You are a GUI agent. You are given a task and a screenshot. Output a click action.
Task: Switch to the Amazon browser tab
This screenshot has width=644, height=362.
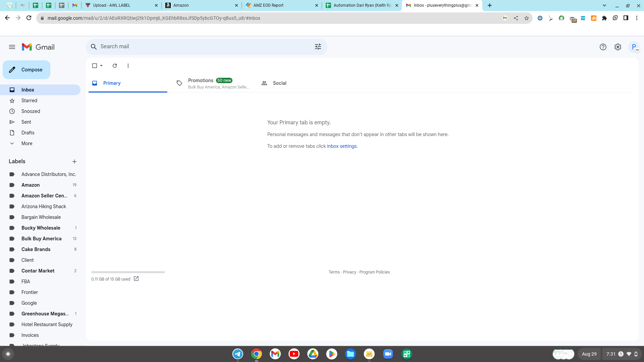tap(201, 5)
